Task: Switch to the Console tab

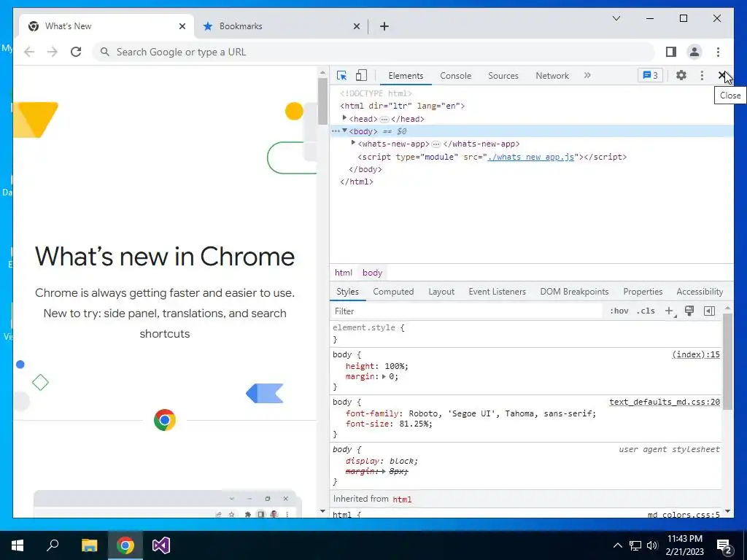Action: pos(455,76)
